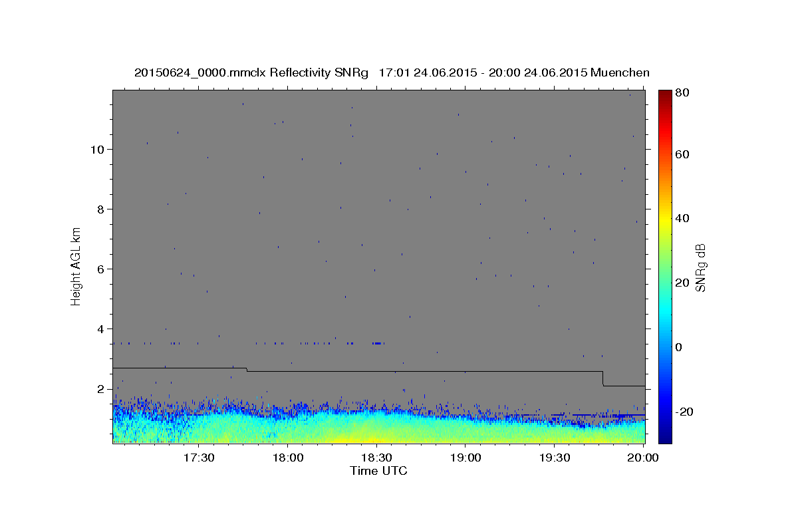Click the black line's step down near 19:45
Screen dimensions: 798x532
pyautogui.click(x=603, y=378)
